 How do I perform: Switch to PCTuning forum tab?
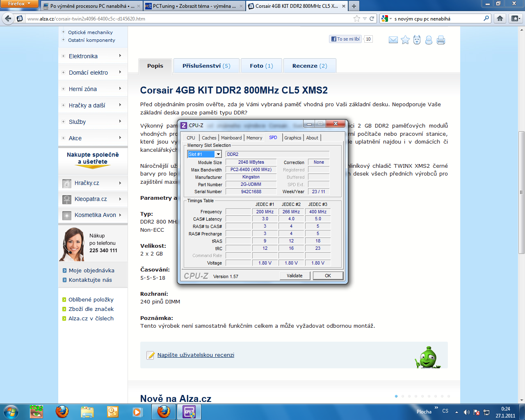pos(194,6)
